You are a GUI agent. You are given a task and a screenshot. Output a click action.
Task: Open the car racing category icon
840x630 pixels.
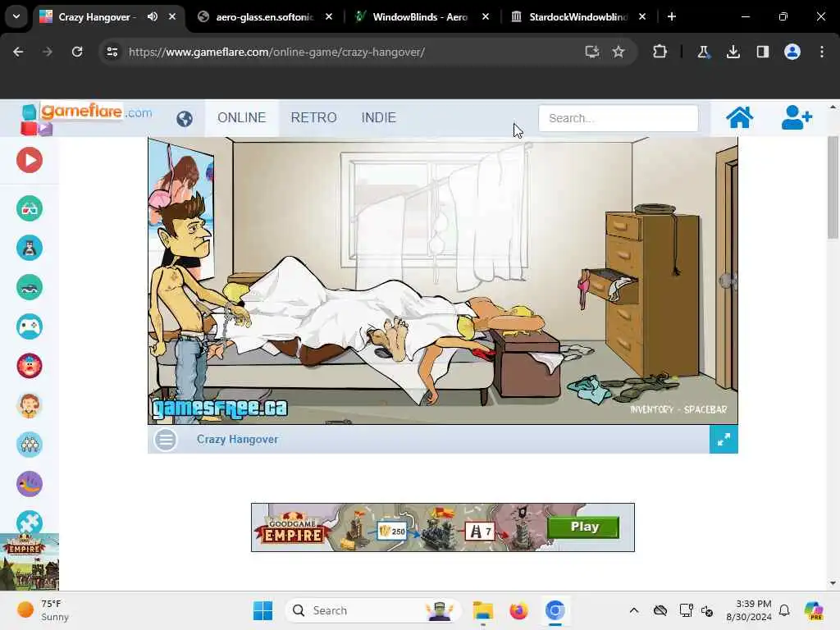click(x=30, y=287)
